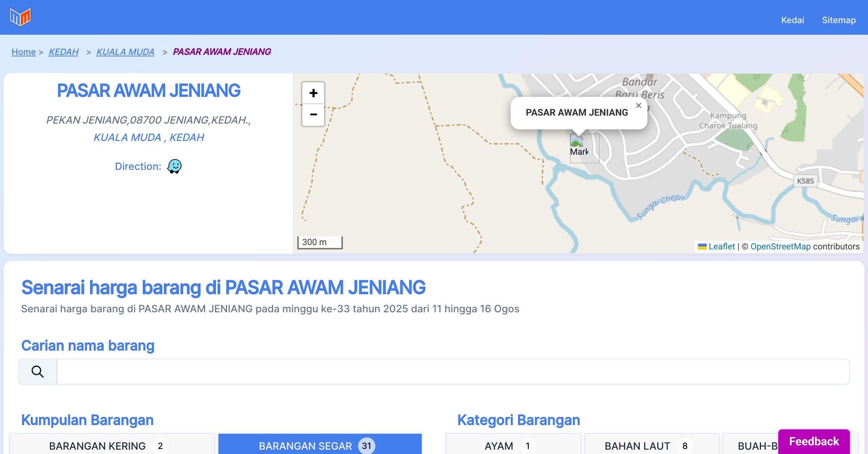This screenshot has height=454, width=868.
Task: Open the Sitemap menu item
Action: [x=839, y=20]
